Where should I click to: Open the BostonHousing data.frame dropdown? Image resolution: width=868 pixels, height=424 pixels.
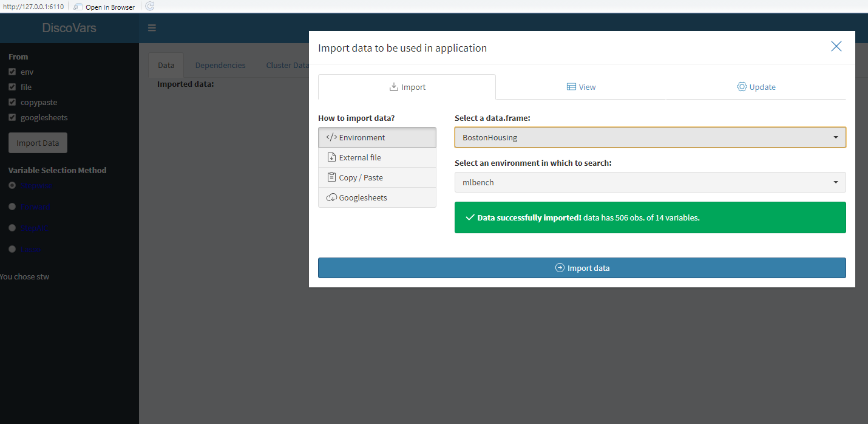(650, 137)
